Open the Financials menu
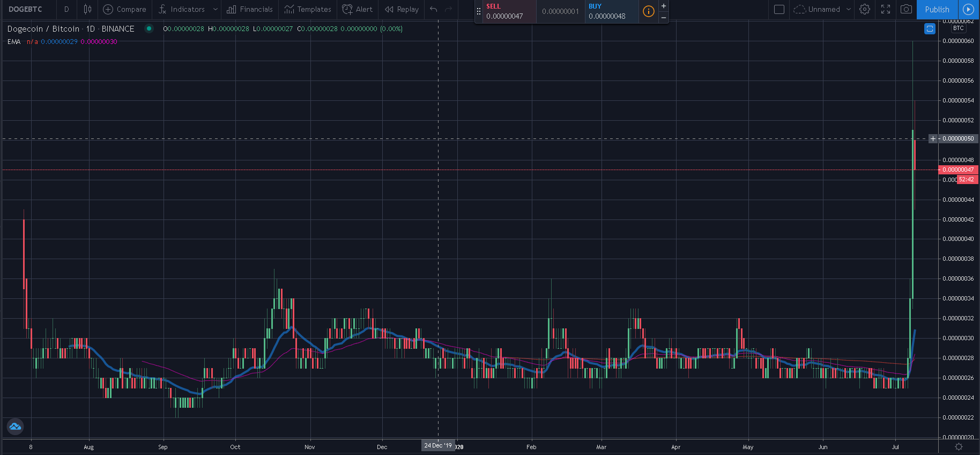This screenshot has height=455, width=980. click(x=250, y=9)
